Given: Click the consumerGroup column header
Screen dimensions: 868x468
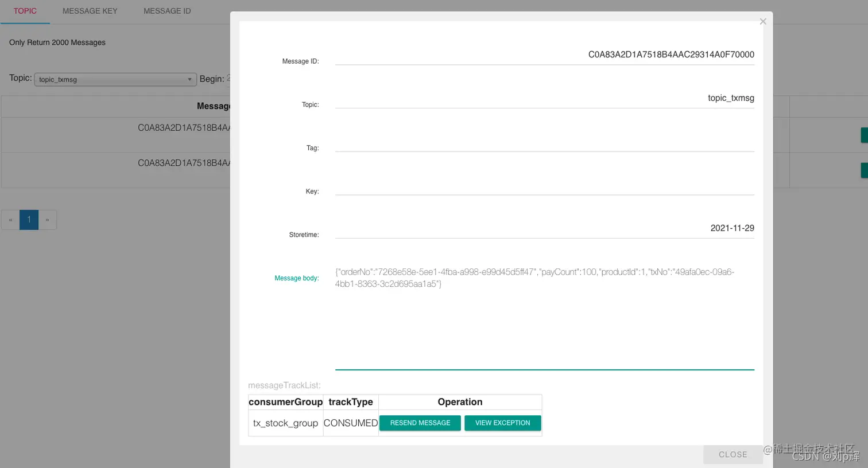Looking at the screenshot, I should (285, 402).
